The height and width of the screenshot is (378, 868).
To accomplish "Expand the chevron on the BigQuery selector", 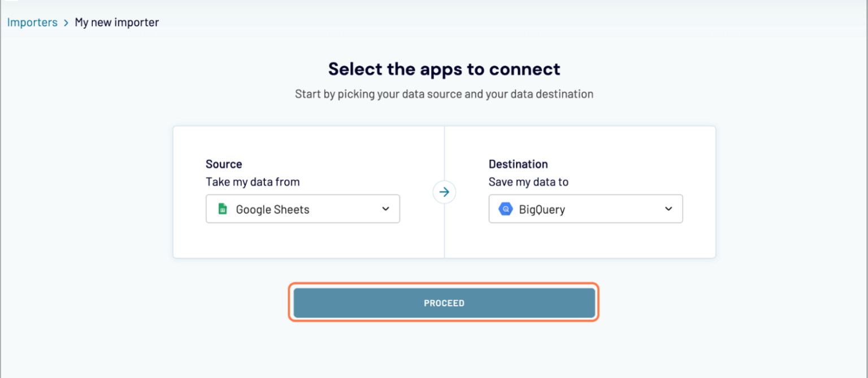I will pyautogui.click(x=668, y=208).
